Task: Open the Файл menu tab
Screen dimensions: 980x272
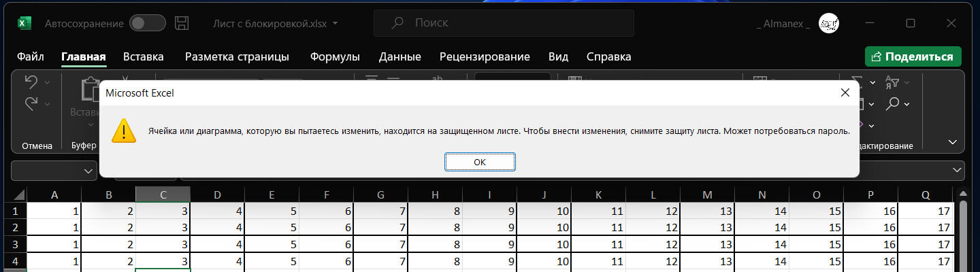Action: pos(31,56)
